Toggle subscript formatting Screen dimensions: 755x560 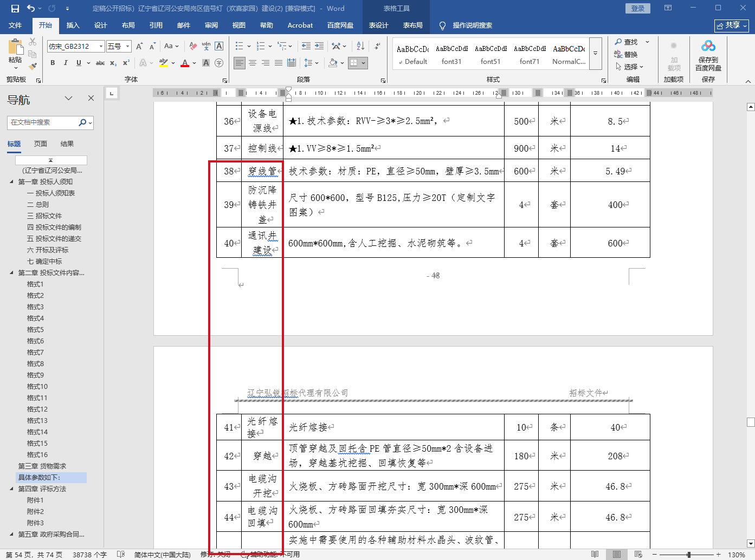[x=113, y=63]
